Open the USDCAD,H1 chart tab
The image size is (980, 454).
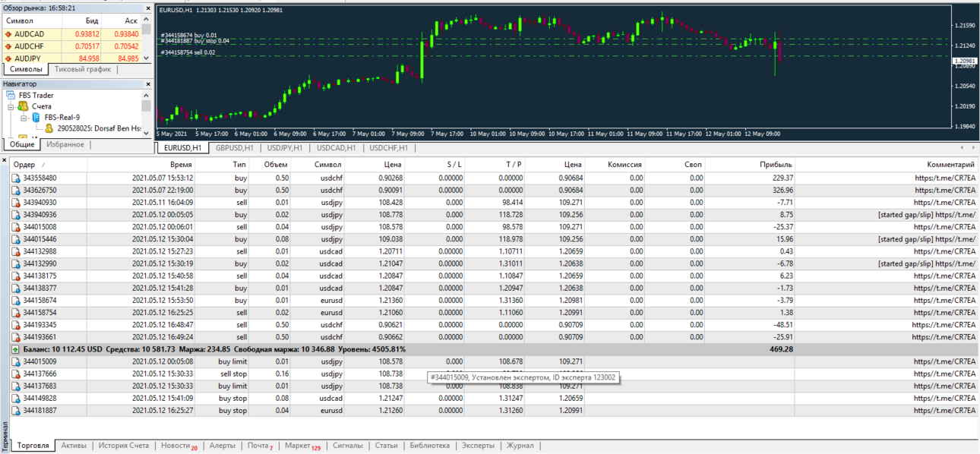tap(337, 148)
